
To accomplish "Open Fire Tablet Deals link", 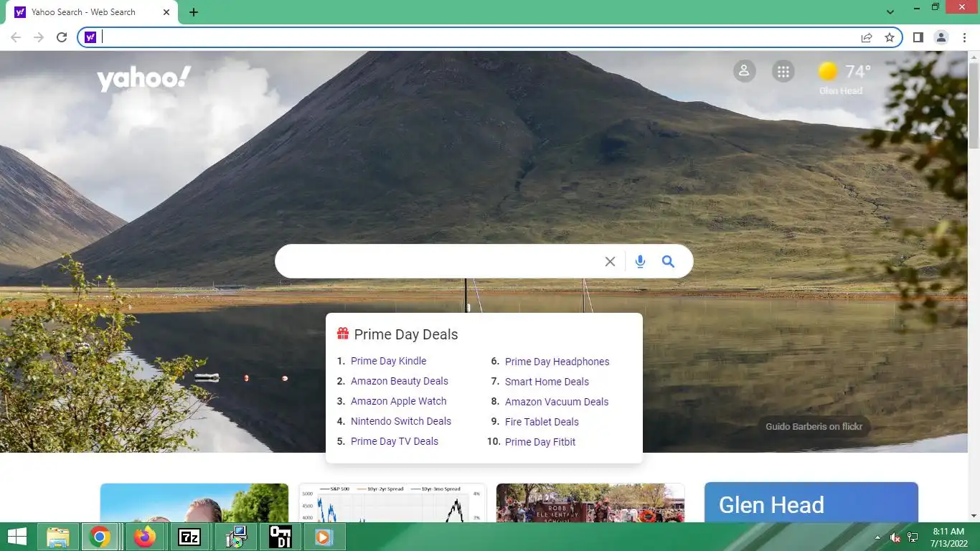I will [542, 422].
